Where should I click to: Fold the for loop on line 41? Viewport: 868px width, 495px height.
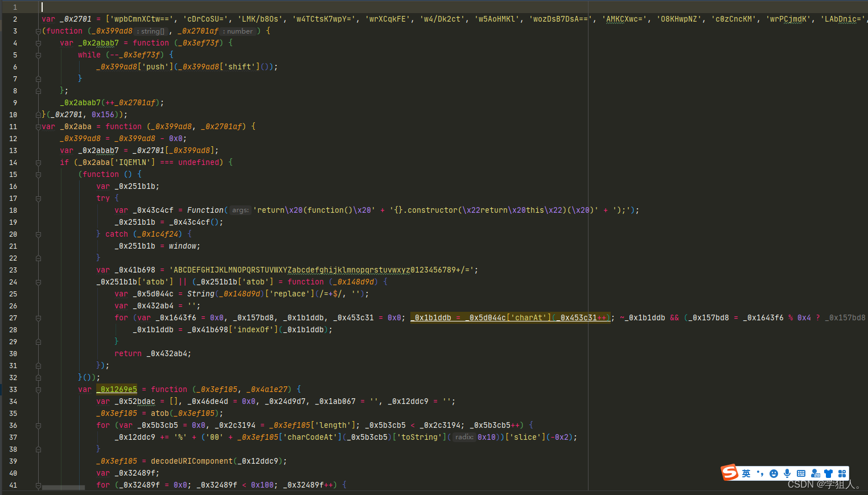click(x=38, y=485)
